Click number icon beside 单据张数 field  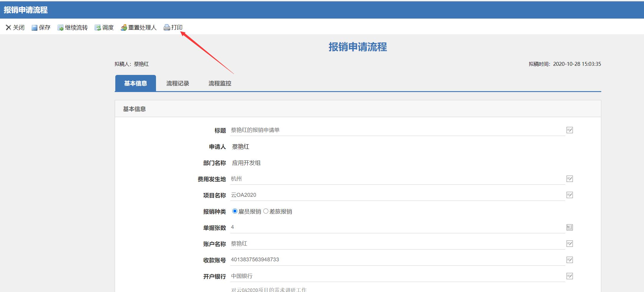pos(569,227)
